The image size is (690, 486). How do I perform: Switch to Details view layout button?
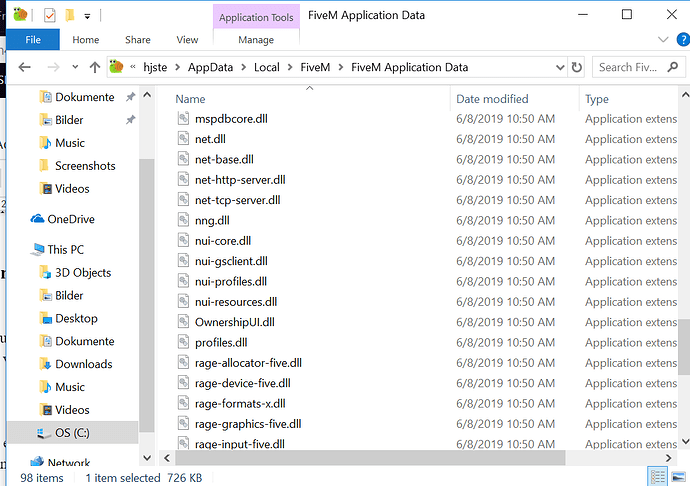[x=658, y=477]
